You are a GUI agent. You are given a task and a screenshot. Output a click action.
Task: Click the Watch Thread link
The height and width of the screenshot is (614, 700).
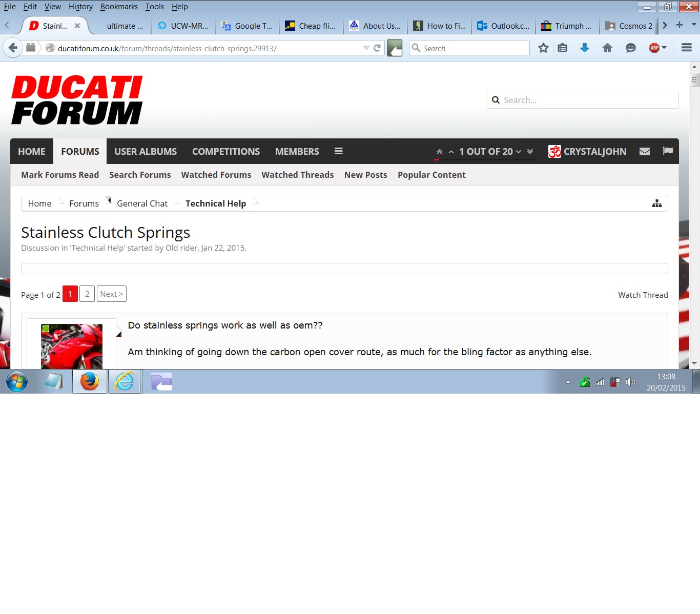coord(643,295)
